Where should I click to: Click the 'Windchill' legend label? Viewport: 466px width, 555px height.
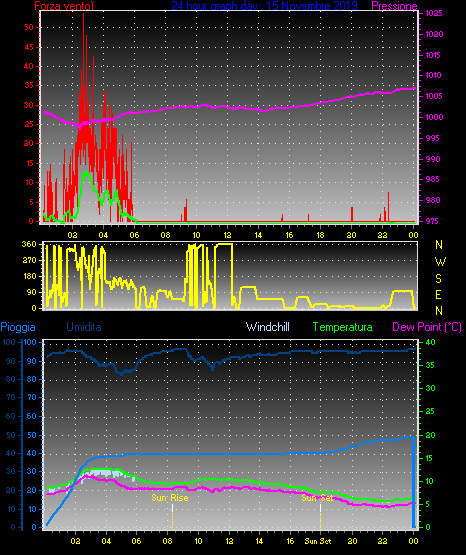pyautogui.click(x=267, y=327)
